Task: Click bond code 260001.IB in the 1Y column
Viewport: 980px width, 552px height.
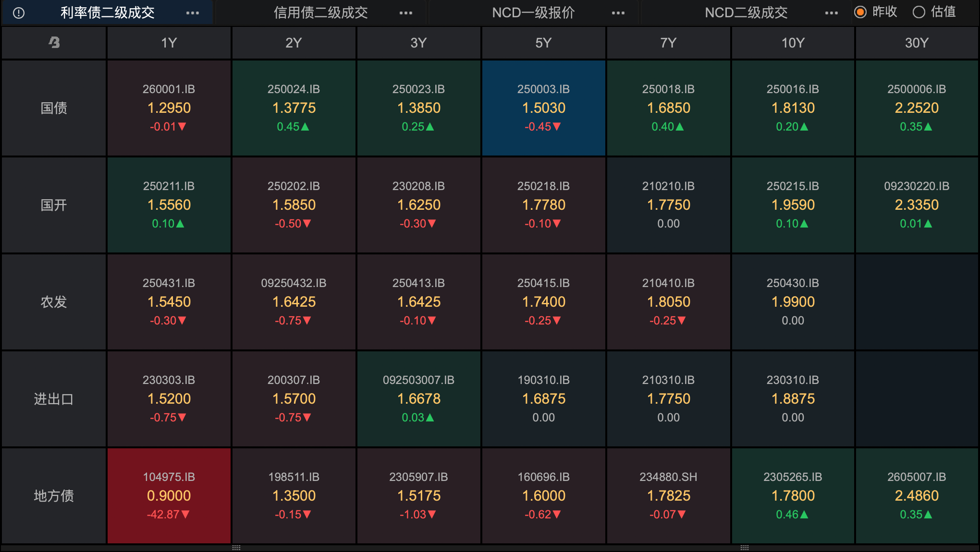Action: [169, 89]
